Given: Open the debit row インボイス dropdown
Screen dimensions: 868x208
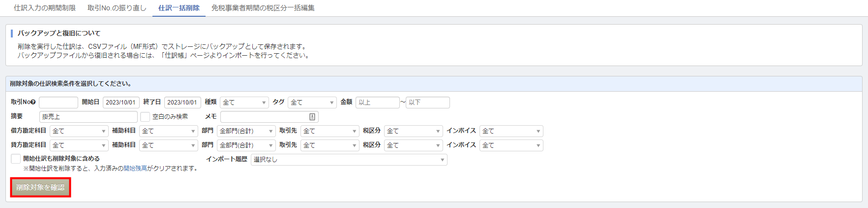Looking at the screenshot, I should pyautogui.click(x=511, y=131).
